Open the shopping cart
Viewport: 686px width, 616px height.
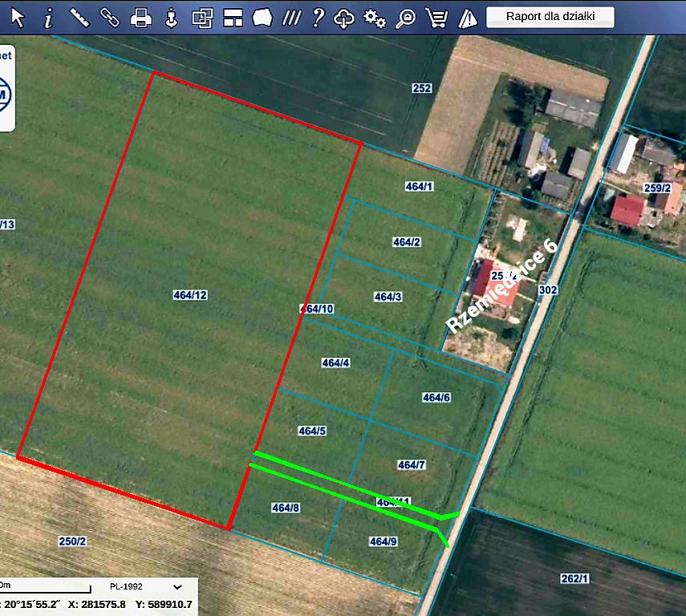pyautogui.click(x=436, y=18)
